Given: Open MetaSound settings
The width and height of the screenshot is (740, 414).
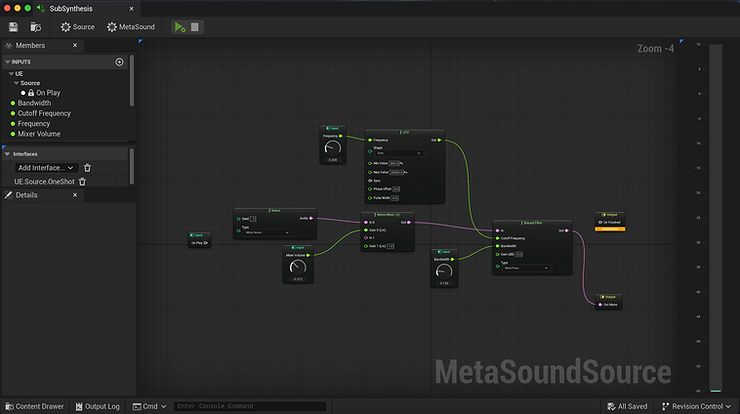Looking at the screenshot, I should coord(131,27).
